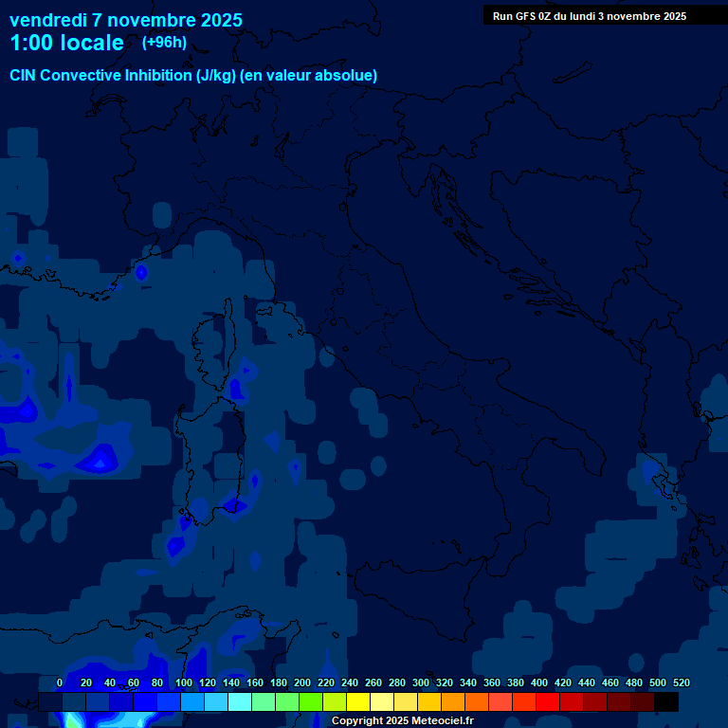The width and height of the screenshot is (728, 728).
Task: Click the legend value '0'
Action: point(60,682)
